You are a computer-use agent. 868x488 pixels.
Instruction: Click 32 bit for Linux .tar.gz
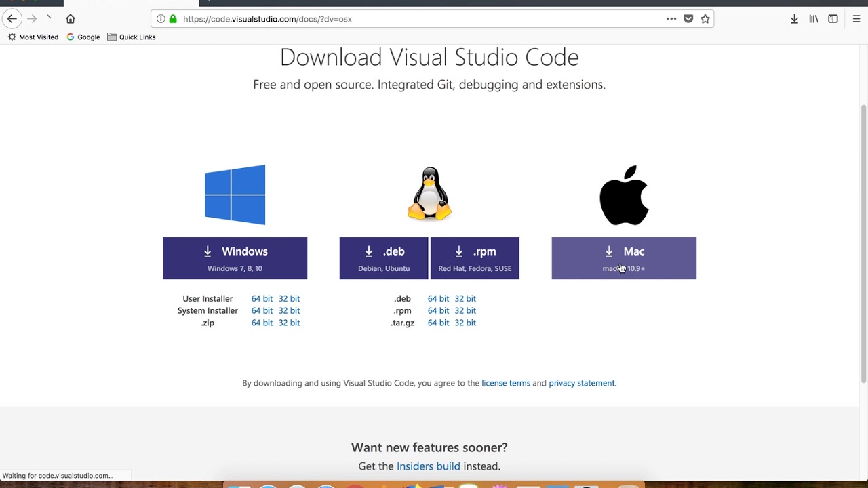click(465, 323)
